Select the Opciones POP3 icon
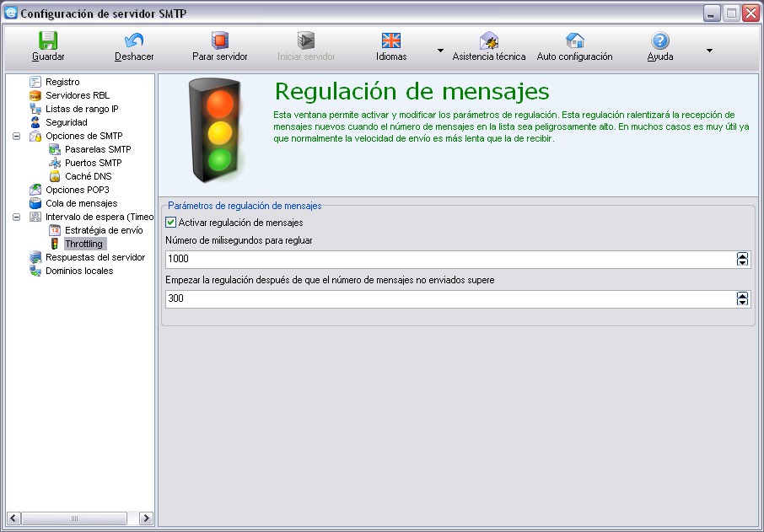 pyautogui.click(x=35, y=190)
